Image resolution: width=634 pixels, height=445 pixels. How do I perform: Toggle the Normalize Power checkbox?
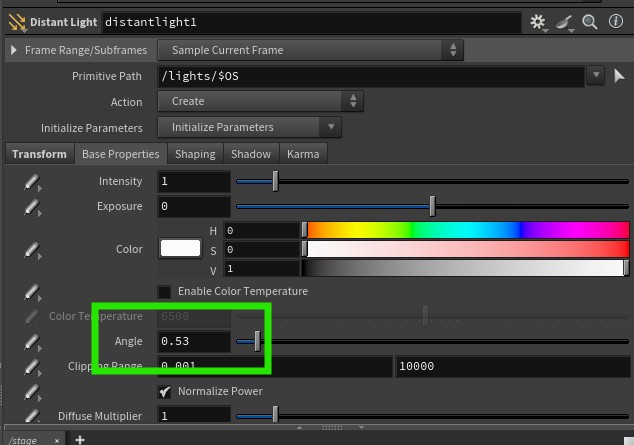164,390
